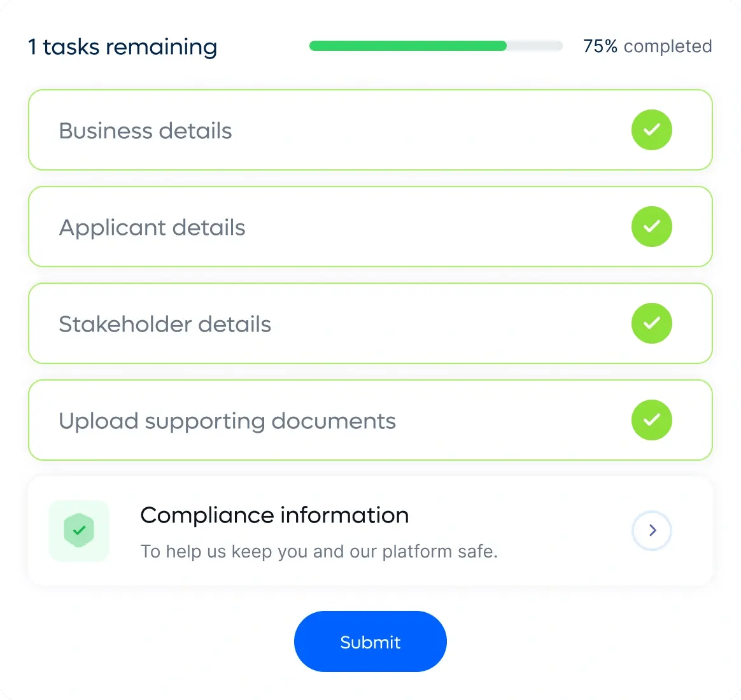The image size is (741, 700).
Task: Click the Business details green checkmark icon
Action: [x=651, y=130]
